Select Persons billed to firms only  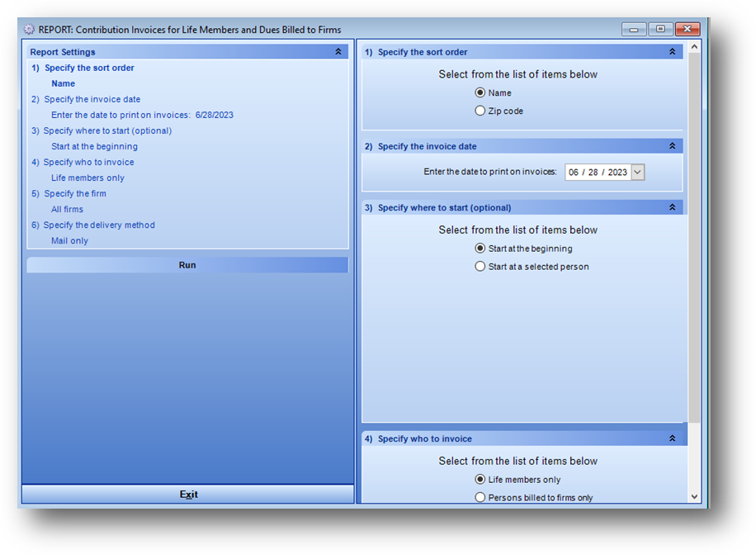click(x=480, y=498)
